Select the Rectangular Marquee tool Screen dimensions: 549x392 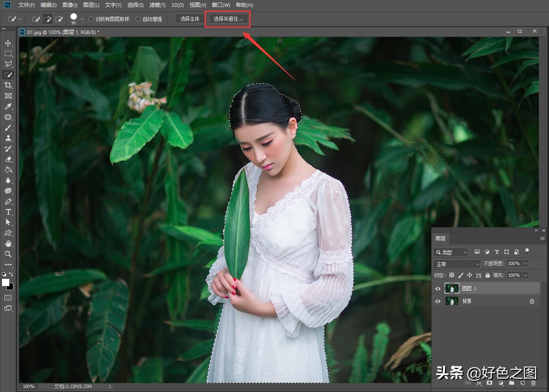pos(8,54)
